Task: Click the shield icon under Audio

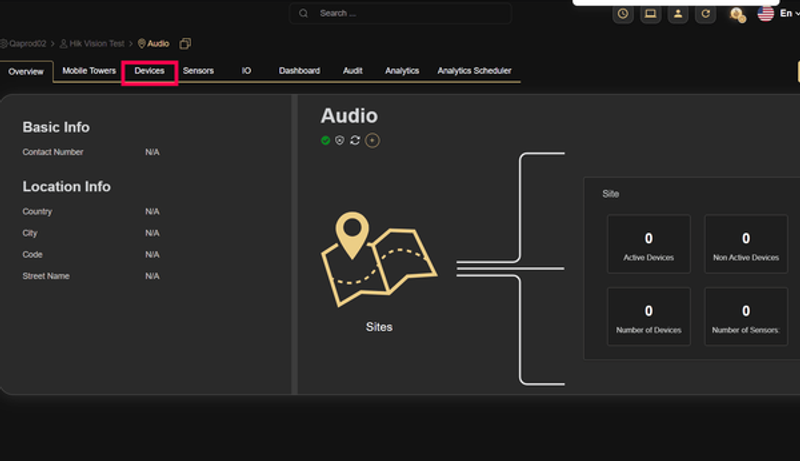Action: 339,140
